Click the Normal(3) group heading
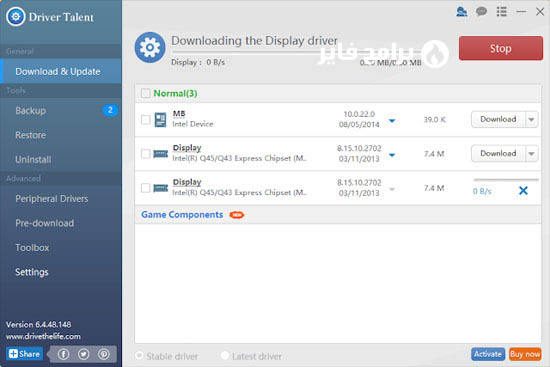 pos(175,93)
